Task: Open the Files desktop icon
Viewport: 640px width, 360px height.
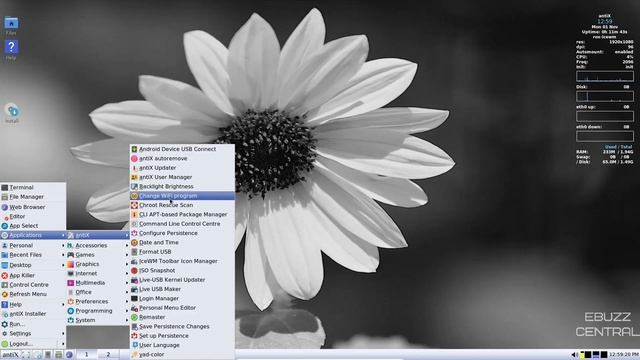Action: click(11, 25)
